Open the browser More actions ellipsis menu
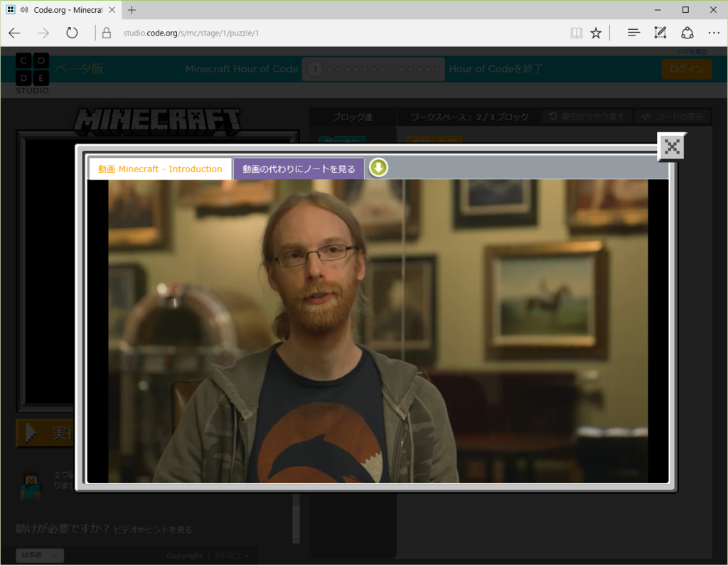 pyautogui.click(x=714, y=33)
